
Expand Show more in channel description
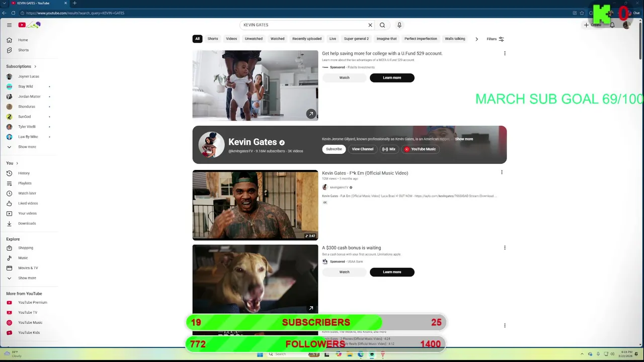tap(464, 139)
